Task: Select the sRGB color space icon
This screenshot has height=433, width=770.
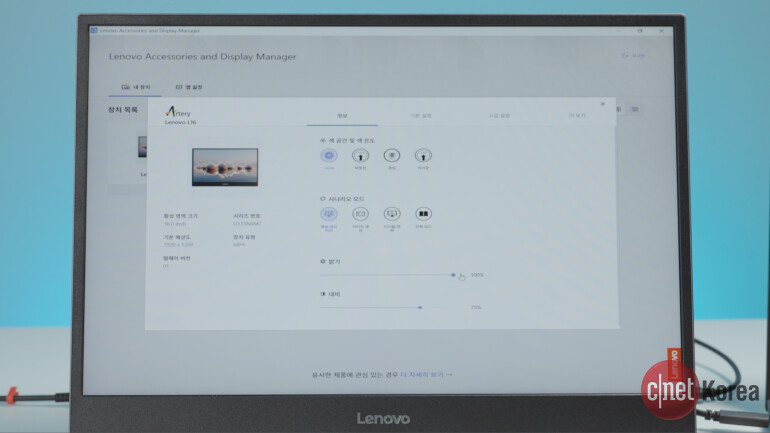Action: (x=329, y=156)
